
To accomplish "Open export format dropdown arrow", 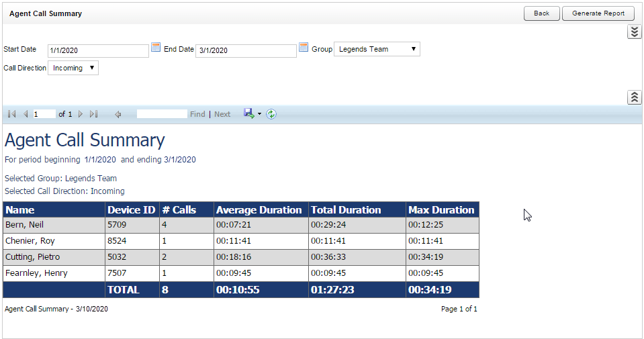I will (x=259, y=114).
